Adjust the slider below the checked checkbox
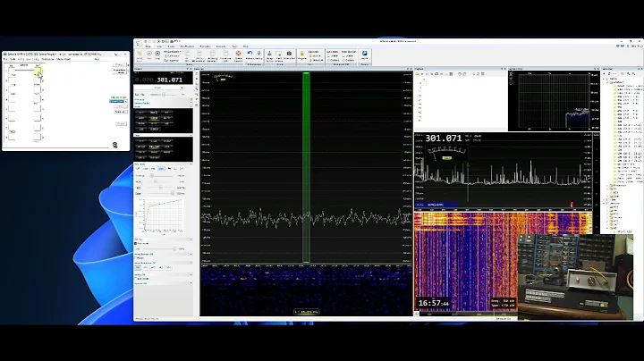The width and height of the screenshot is (644, 361). tap(158, 248)
